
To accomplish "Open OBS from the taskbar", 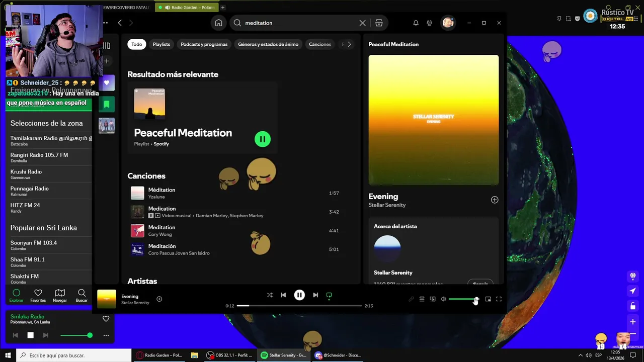I will [x=229, y=355].
